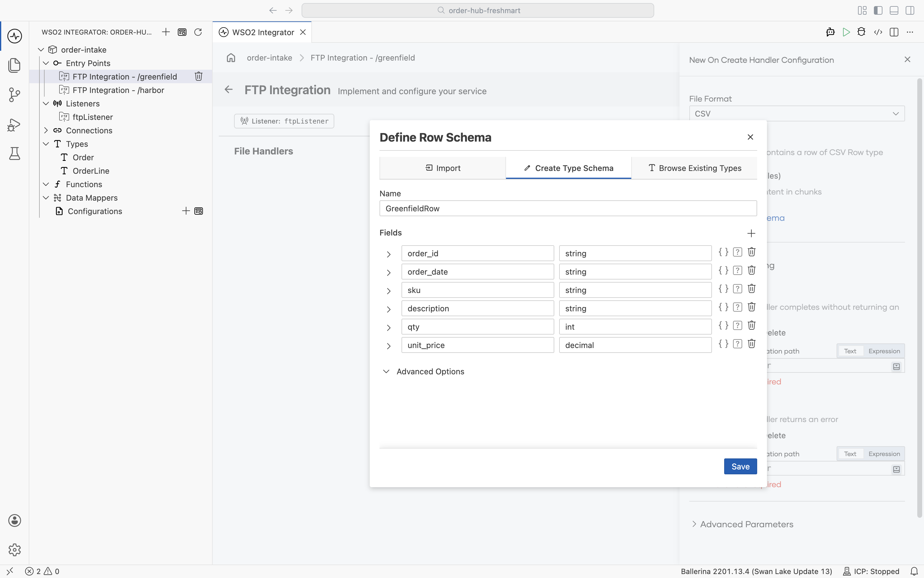Open Manage settings gear icon
Screen dimensions: 924x578
14,550
